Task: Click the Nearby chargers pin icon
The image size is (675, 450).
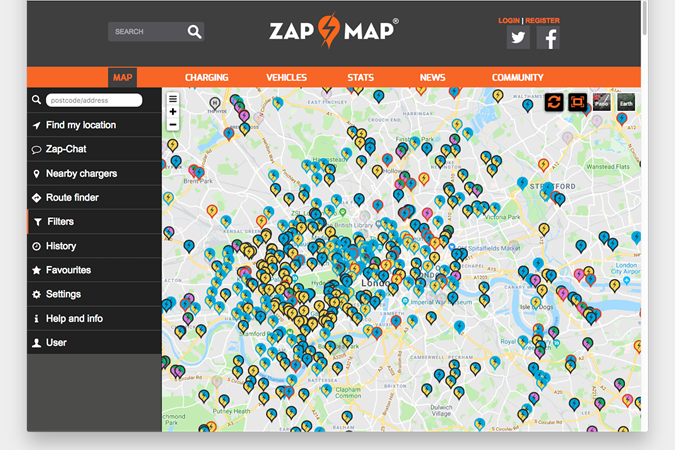Action: 37,174
